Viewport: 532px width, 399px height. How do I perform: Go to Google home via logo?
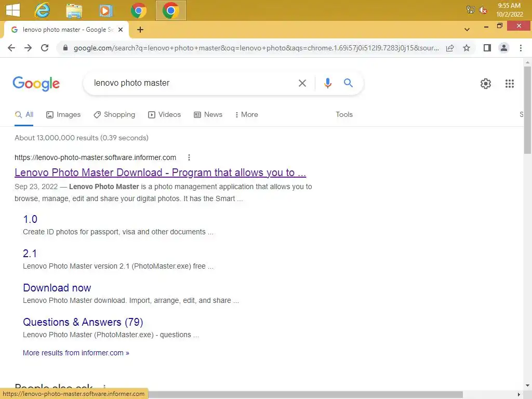36,84
